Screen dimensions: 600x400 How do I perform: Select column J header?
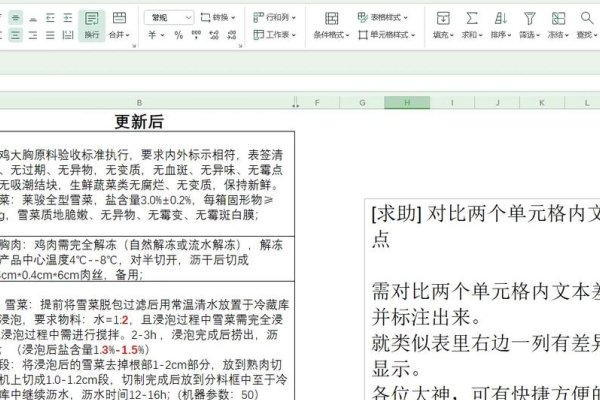[x=497, y=103]
